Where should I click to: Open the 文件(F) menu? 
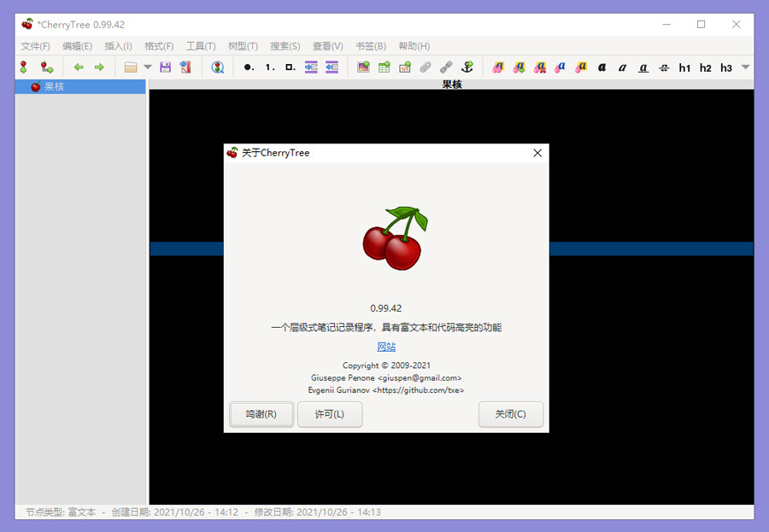[x=35, y=46]
